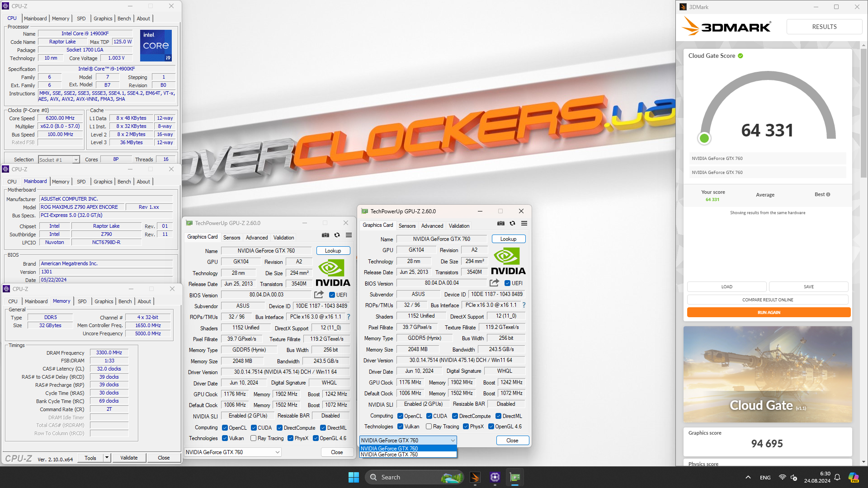Click the BIOS export share icon in left GPU-Z

[x=319, y=295]
